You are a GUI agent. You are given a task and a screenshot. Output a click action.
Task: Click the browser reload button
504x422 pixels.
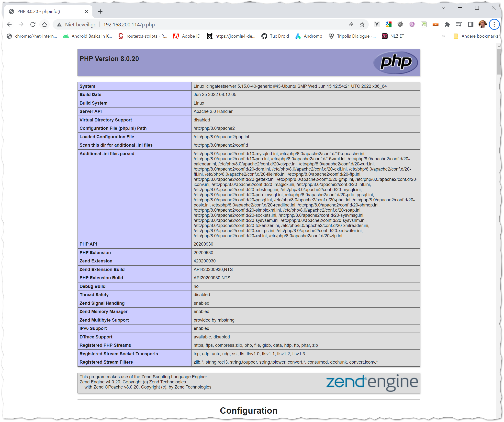click(x=33, y=24)
